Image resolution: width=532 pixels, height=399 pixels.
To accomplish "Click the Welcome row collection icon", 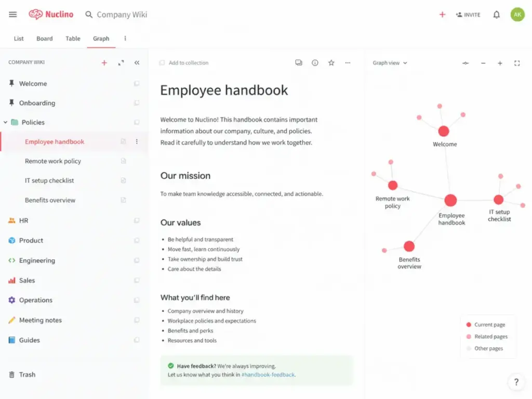I will pyautogui.click(x=137, y=84).
